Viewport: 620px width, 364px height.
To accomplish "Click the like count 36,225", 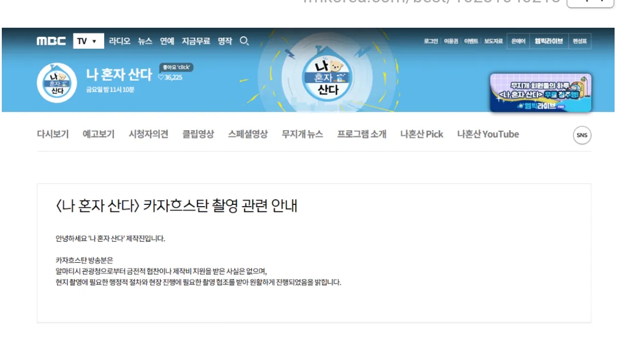I will coord(174,78).
